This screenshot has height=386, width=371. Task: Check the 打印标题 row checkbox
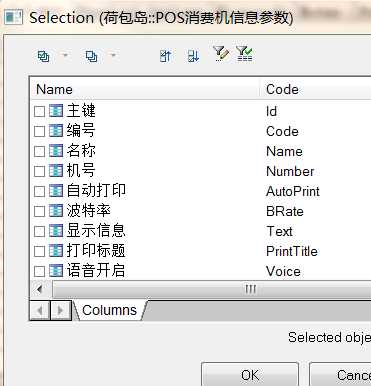39,251
